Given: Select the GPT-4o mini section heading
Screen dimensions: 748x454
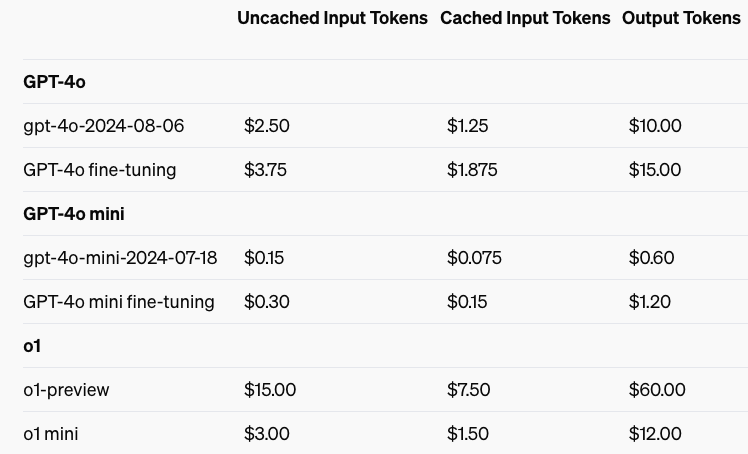Looking at the screenshot, I should 74,214.
